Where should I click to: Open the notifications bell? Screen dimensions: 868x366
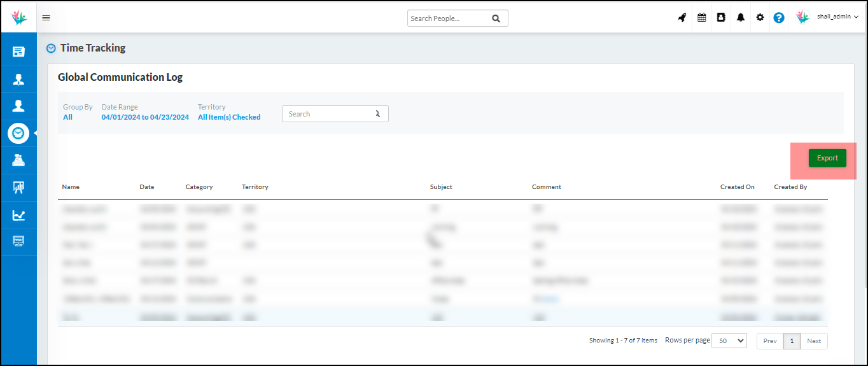740,18
